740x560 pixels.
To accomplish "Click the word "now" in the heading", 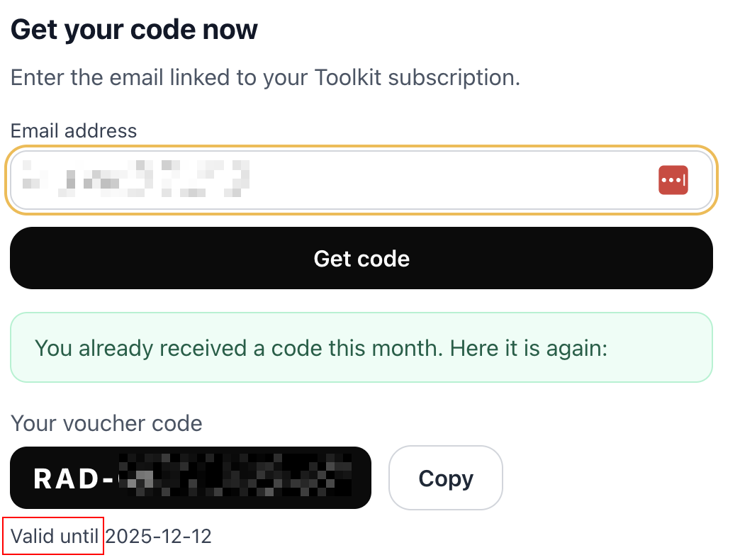I will tap(230, 30).
